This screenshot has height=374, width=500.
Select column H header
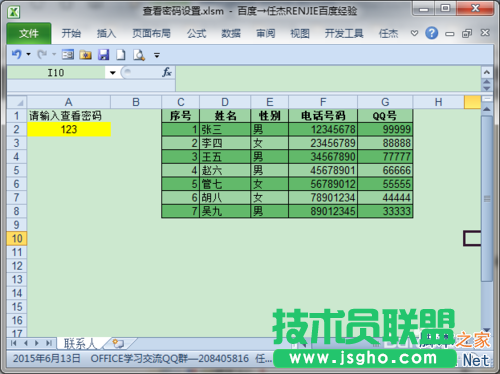click(x=438, y=102)
